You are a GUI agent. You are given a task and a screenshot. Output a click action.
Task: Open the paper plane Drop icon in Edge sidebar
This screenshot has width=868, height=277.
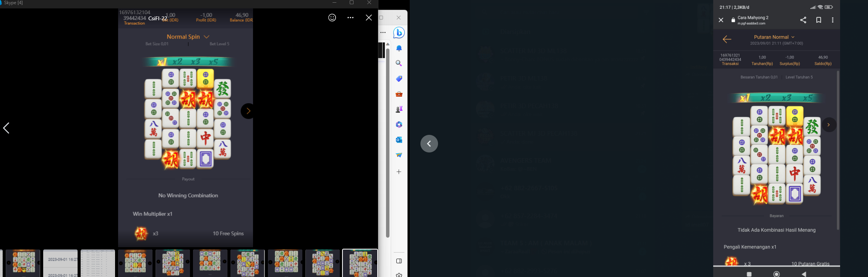tap(399, 155)
